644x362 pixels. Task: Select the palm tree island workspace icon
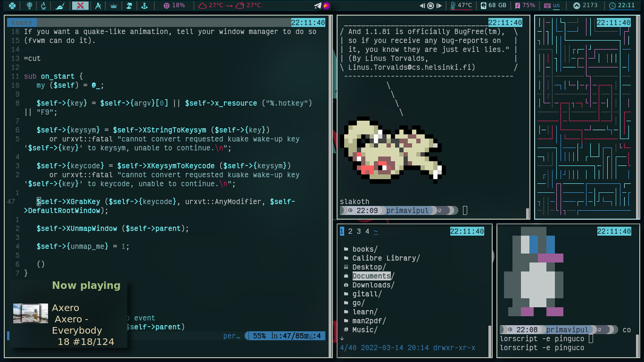click(x=129, y=6)
